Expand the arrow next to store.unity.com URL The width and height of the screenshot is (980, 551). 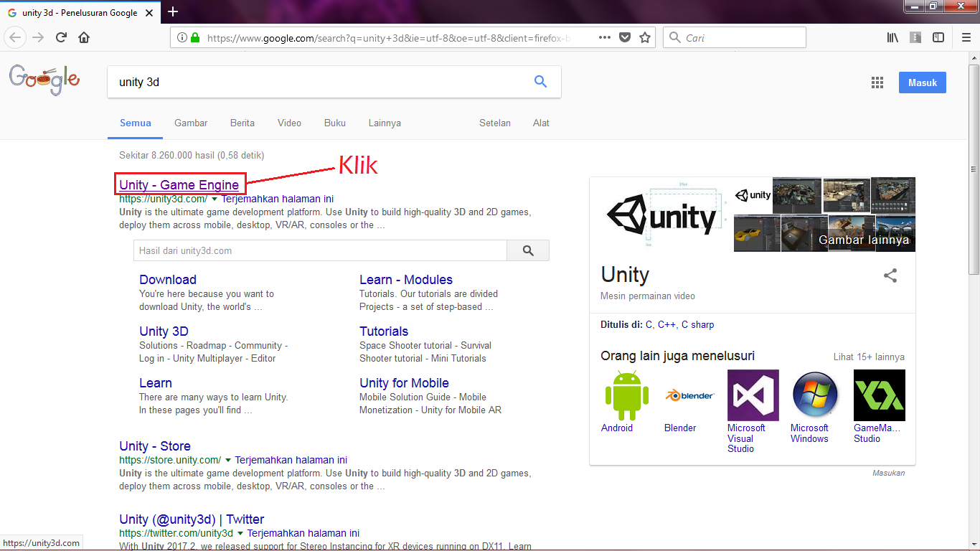[228, 460]
